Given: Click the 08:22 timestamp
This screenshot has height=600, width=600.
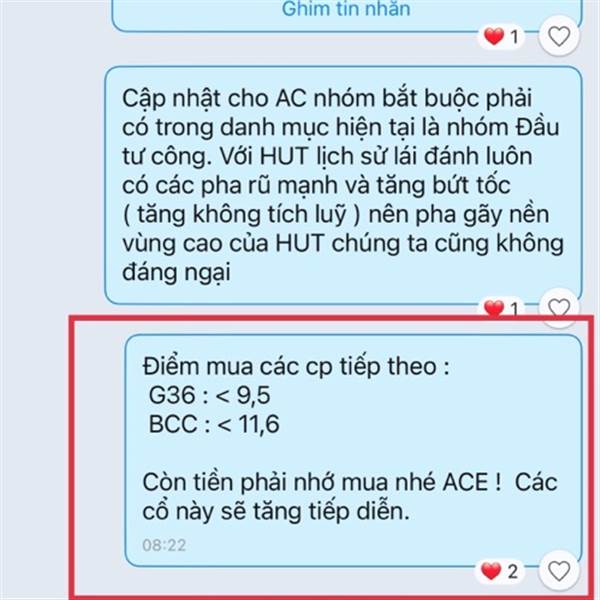Looking at the screenshot, I should (164, 545).
